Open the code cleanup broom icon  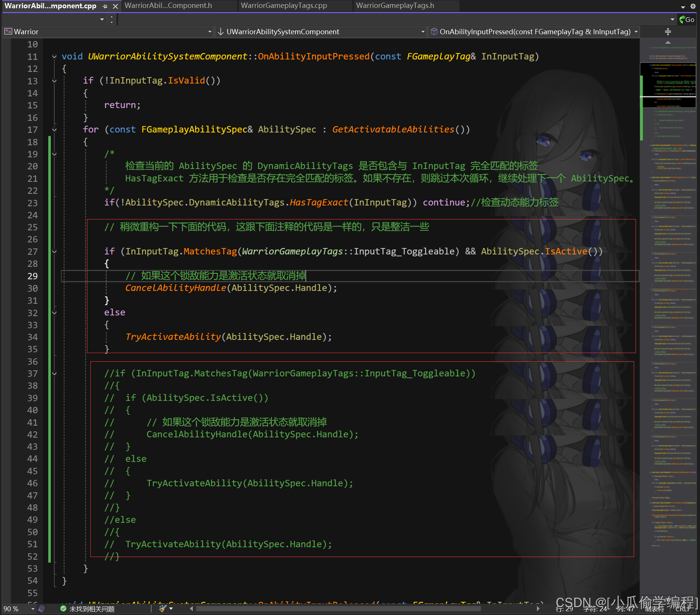(x=163, y=609)
